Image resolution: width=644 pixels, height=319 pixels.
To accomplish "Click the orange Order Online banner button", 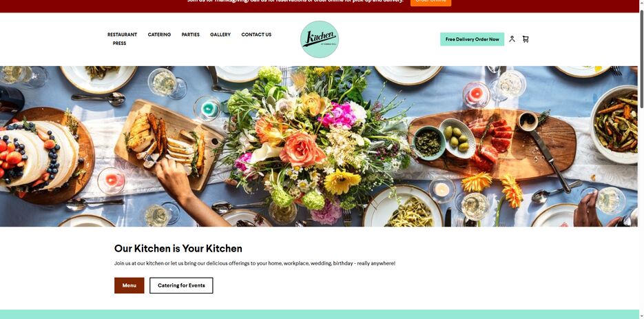I will pos(430,2).
